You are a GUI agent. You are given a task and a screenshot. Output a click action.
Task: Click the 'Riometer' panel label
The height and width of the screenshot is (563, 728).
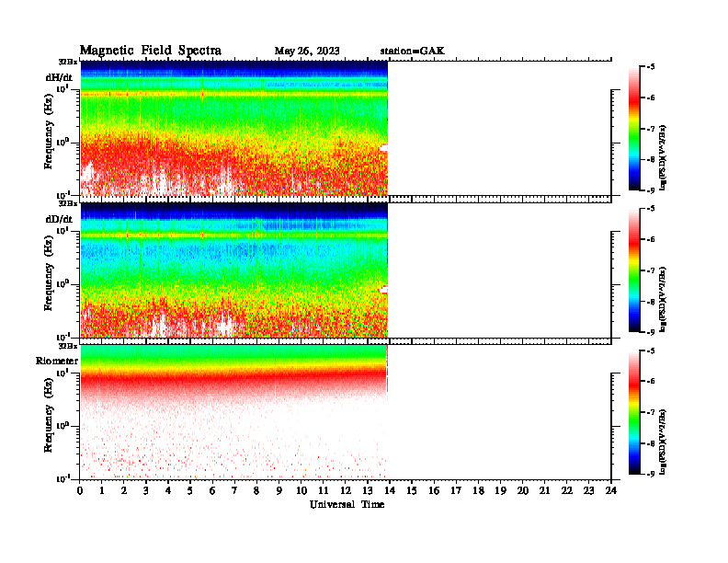click(x=57, y=361)
